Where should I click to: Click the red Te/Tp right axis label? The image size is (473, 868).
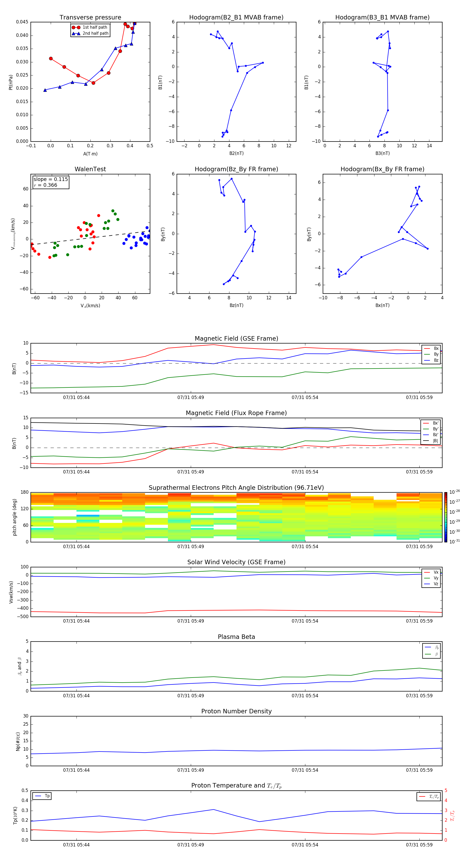[x=452, y=815]
